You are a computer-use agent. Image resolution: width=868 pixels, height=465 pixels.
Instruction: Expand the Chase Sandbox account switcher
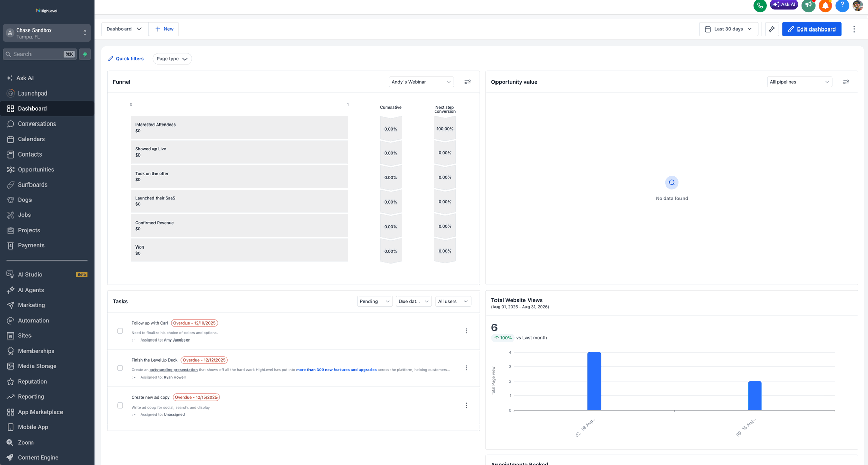coord(47,33)
